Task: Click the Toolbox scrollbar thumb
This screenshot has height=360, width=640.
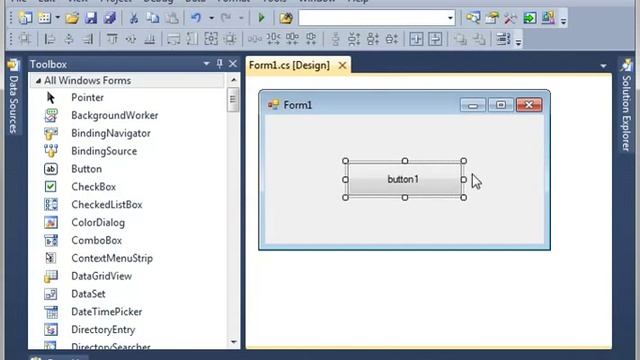Action: (x=233, y=99)
